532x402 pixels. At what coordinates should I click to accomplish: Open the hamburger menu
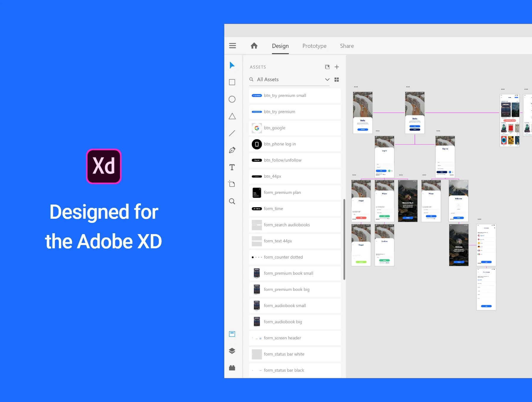[233, 46]
